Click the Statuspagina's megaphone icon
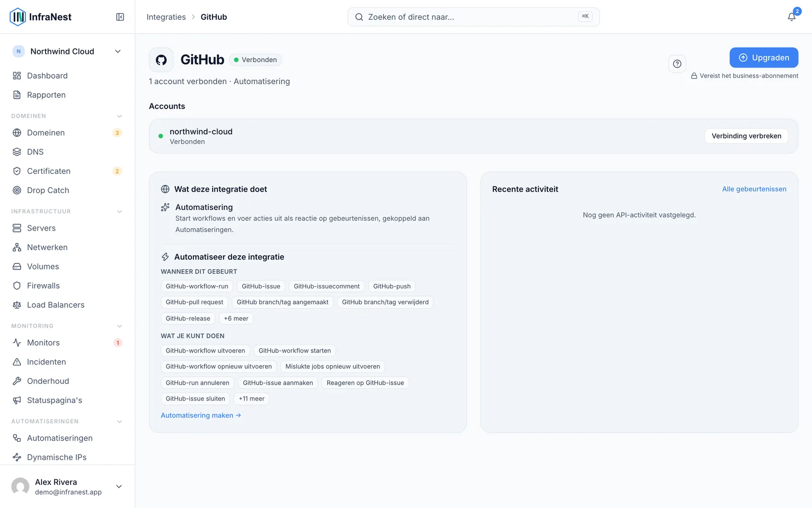Viewport: 812px width, 508px height. (17, 400)
